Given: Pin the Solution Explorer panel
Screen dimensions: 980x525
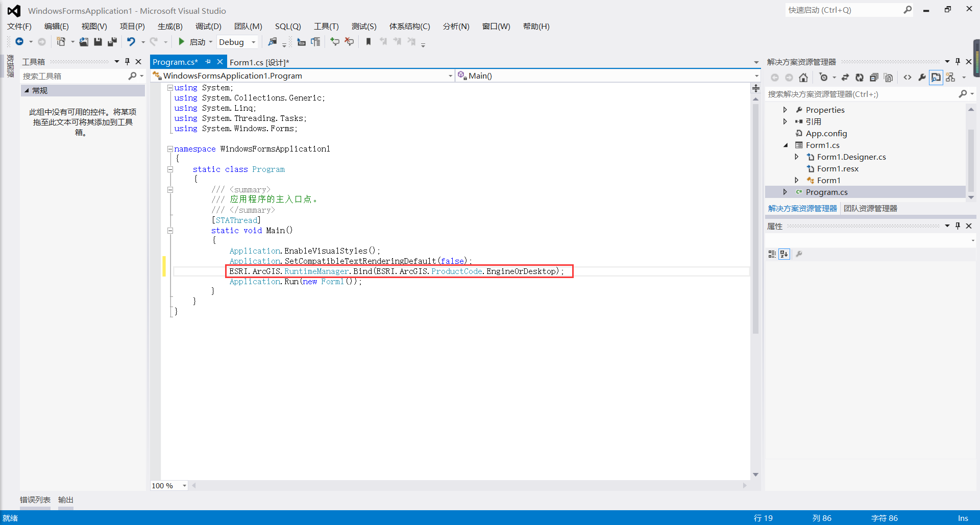Looking at the screenshot, I should point(958,61).
